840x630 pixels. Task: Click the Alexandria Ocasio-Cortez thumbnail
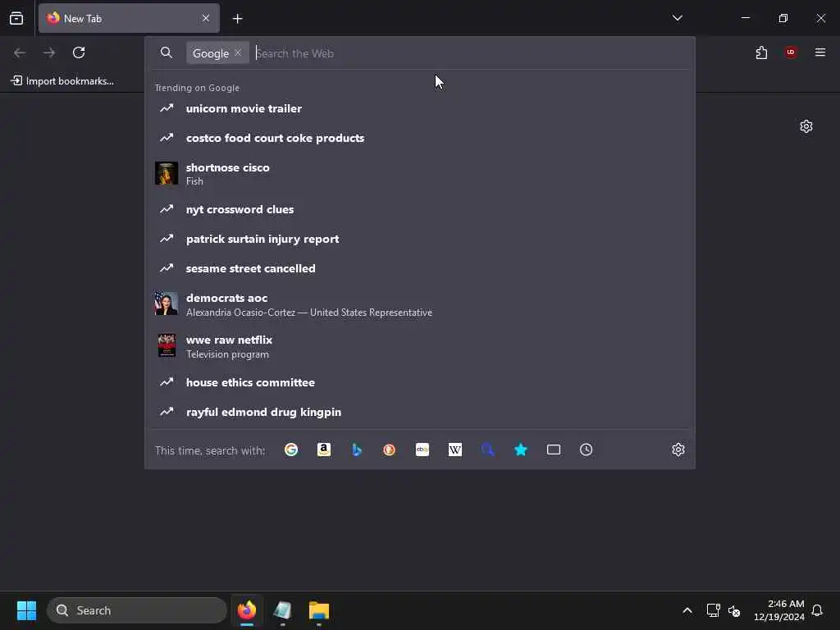tap(167, 304)
